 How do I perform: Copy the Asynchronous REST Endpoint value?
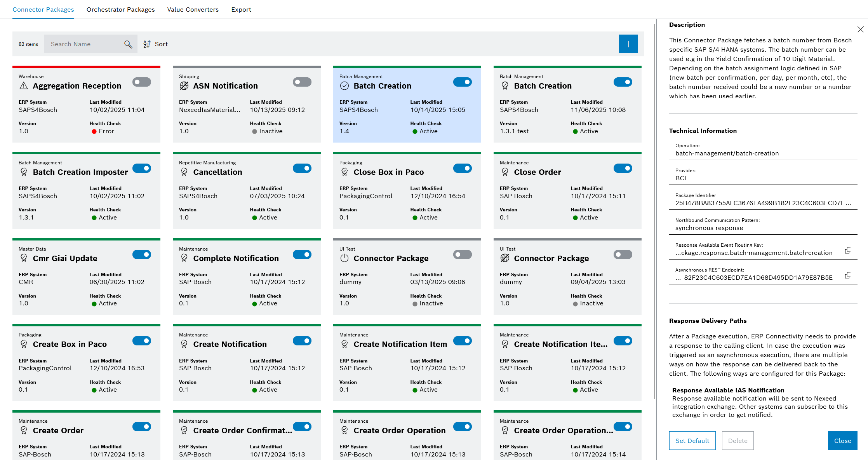coord(848,275)
